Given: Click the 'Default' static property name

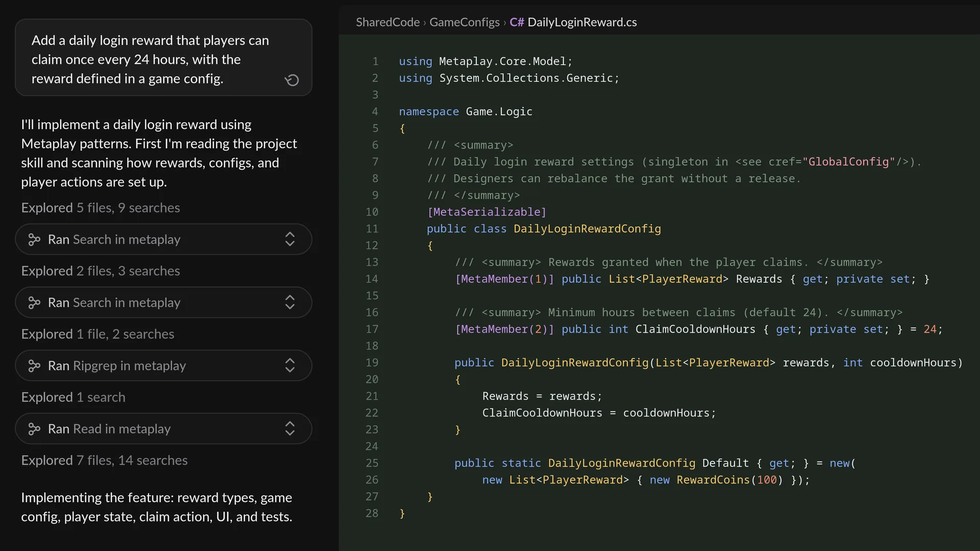Looking at the screenshot, I should (725, 463).
